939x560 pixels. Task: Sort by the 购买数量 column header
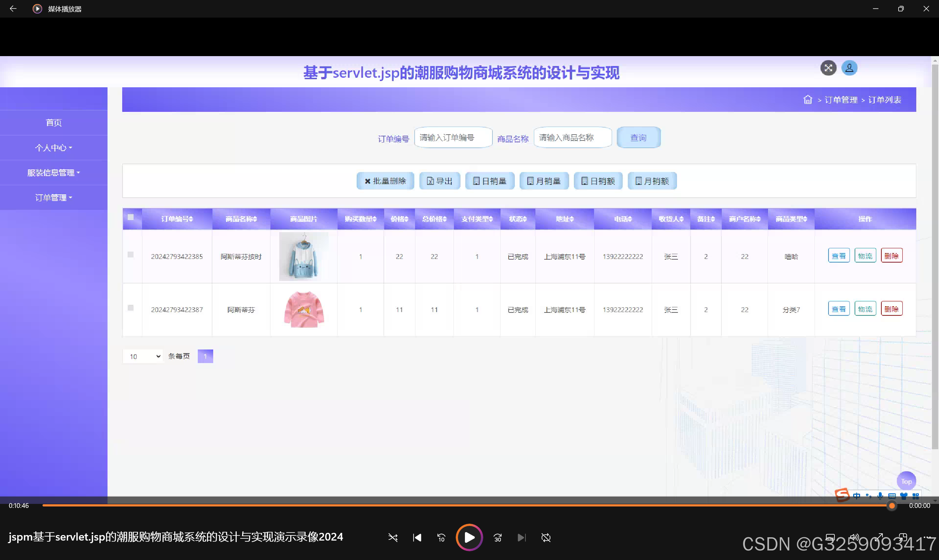tap(361, 219)
